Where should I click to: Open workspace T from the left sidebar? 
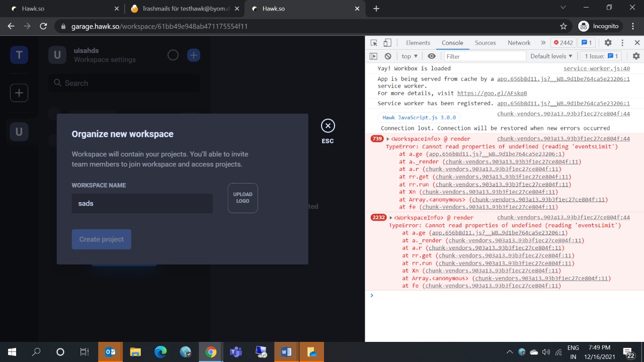[x=19, y=55]
